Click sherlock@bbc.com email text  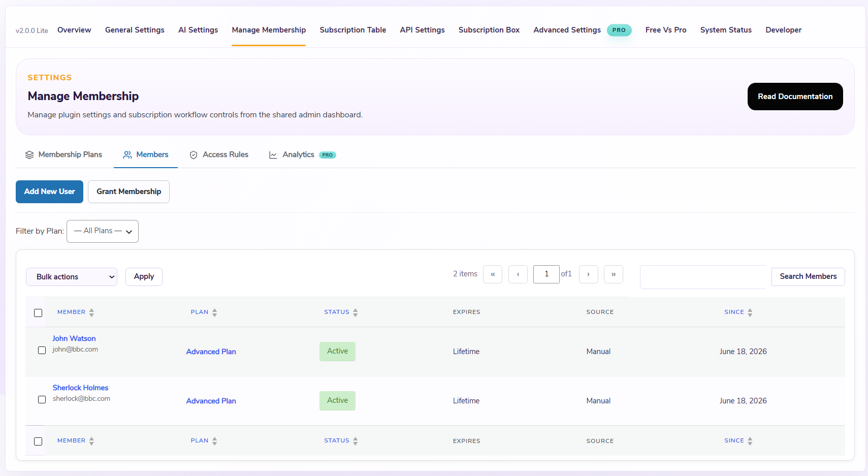click(81, 399)
